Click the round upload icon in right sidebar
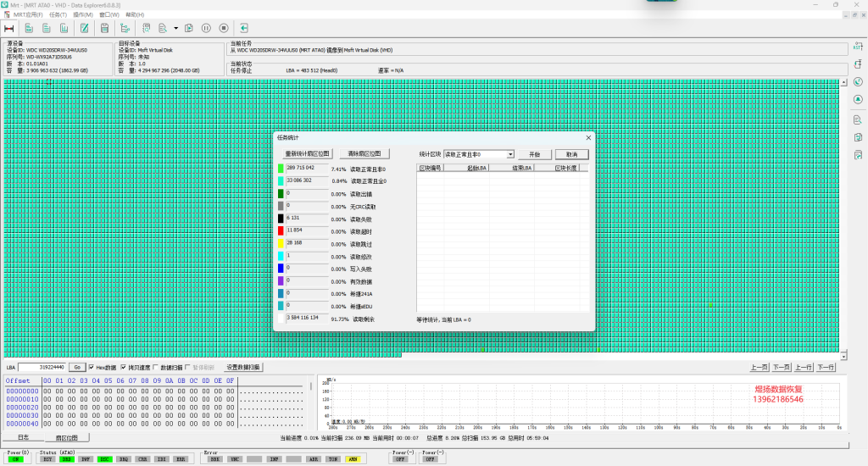Image resolution: width=868 pixels, height=466 pixels. click(x=858, y=100)
